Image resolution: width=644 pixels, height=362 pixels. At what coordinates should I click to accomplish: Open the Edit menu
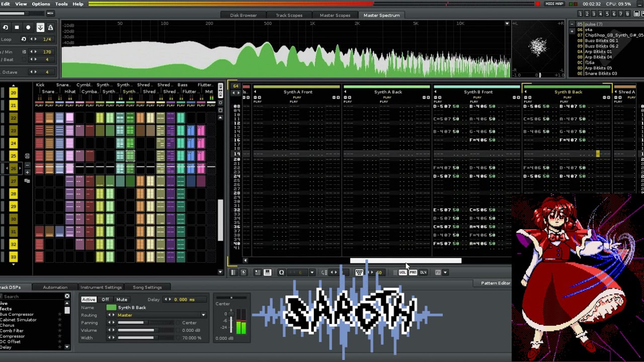6,4
